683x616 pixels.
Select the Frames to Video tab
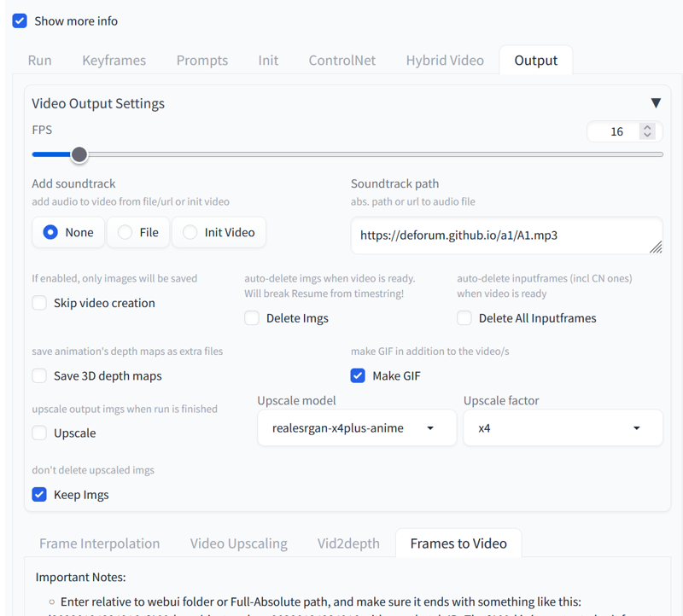(x=458, y=543)
